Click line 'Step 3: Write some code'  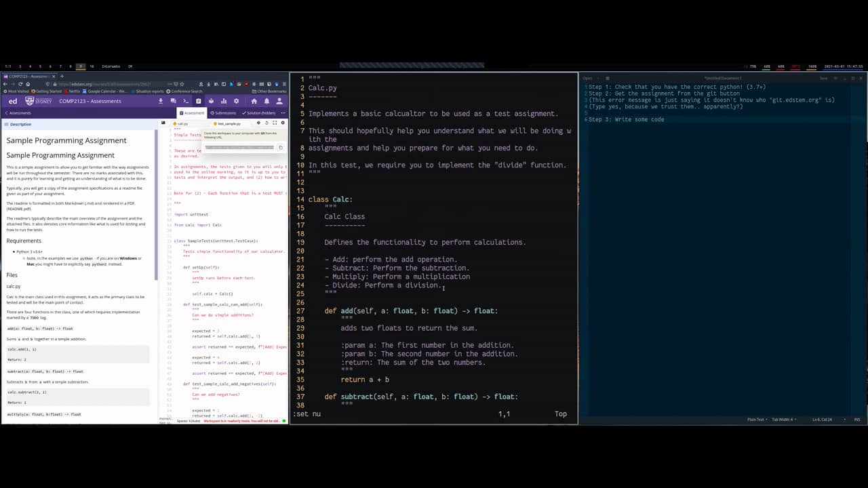[626, 119]
